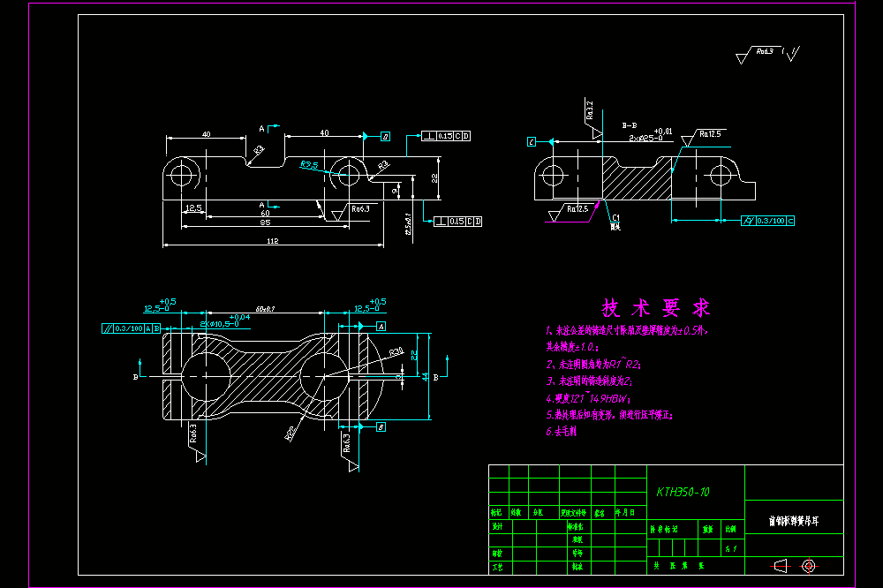Image resolution: width=883 pixels, height=588 pixels.
Task: Click the 重量 label
Action: [x=708, y=530]
